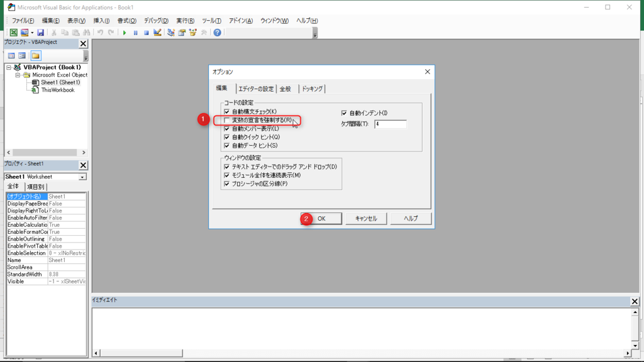Enable 変数の宣言を強制する(R) checkbox
The image size is (644, 362).
pyautogui.click(x=226, y=120)
